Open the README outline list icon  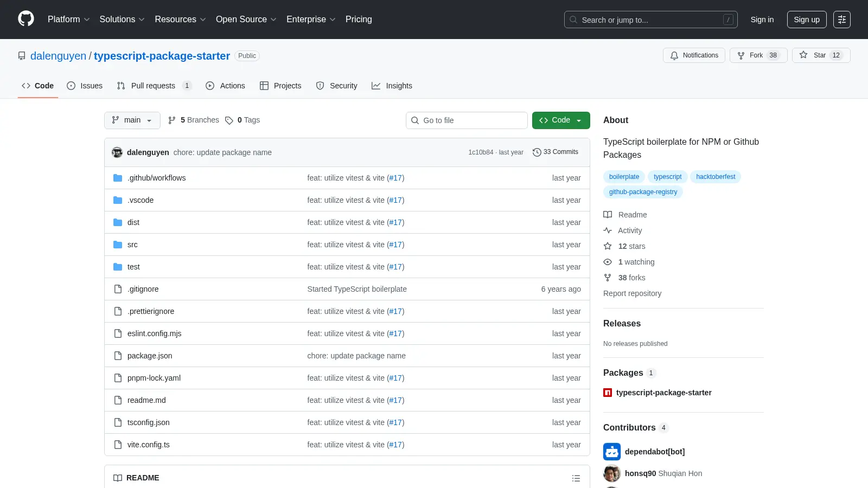576,478
